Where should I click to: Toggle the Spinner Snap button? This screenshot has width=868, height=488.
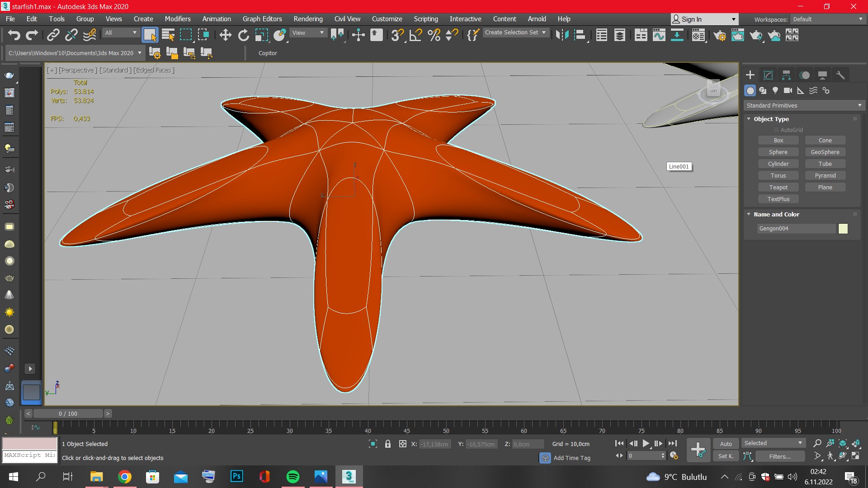pyautogui.click(x=452, y=35)
